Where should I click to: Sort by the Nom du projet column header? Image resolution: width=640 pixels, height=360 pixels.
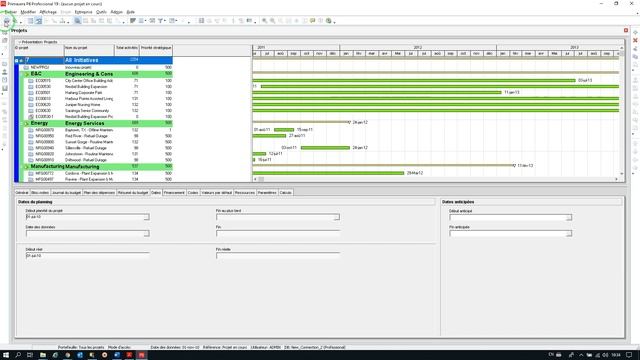89,50
